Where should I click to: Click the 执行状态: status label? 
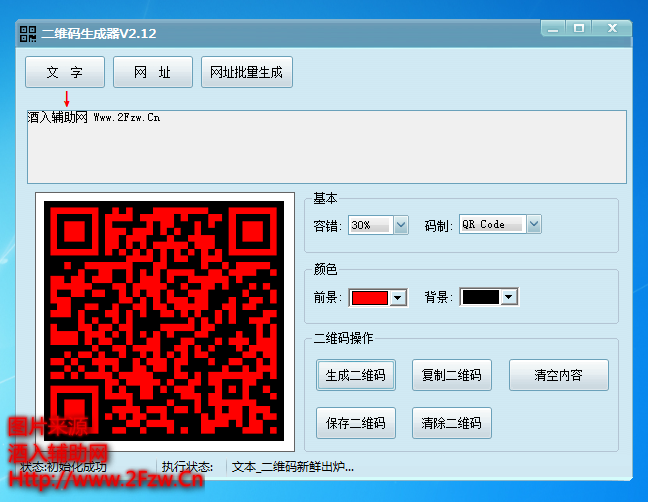pos(187,467)
